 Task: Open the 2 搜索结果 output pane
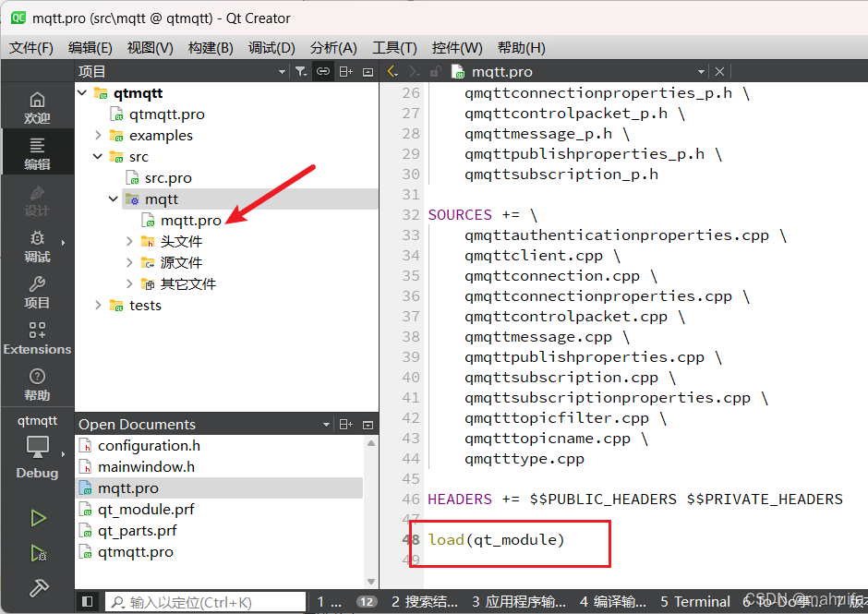[x=424, y=602]
